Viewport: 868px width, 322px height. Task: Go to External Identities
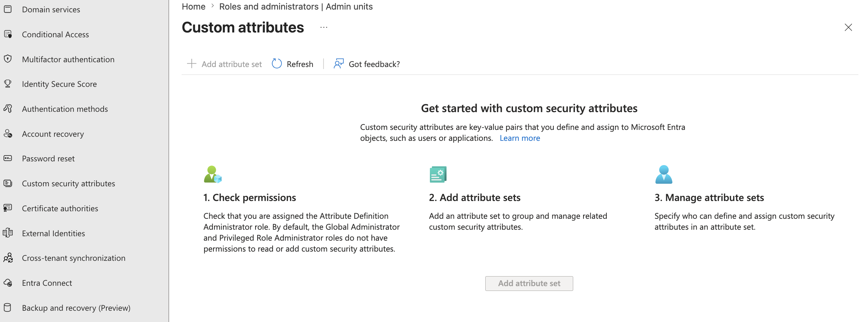pos(53,233)
